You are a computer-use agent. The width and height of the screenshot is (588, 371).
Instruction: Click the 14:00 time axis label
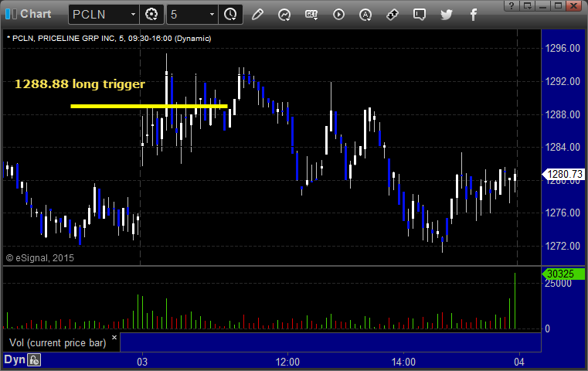[x=403, y=362]
